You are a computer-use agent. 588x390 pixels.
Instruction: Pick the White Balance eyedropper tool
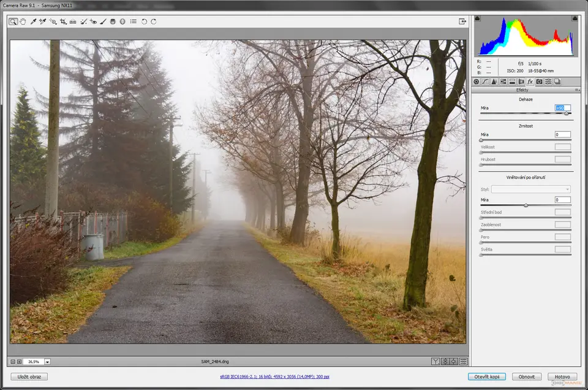(x=33, y=21)
